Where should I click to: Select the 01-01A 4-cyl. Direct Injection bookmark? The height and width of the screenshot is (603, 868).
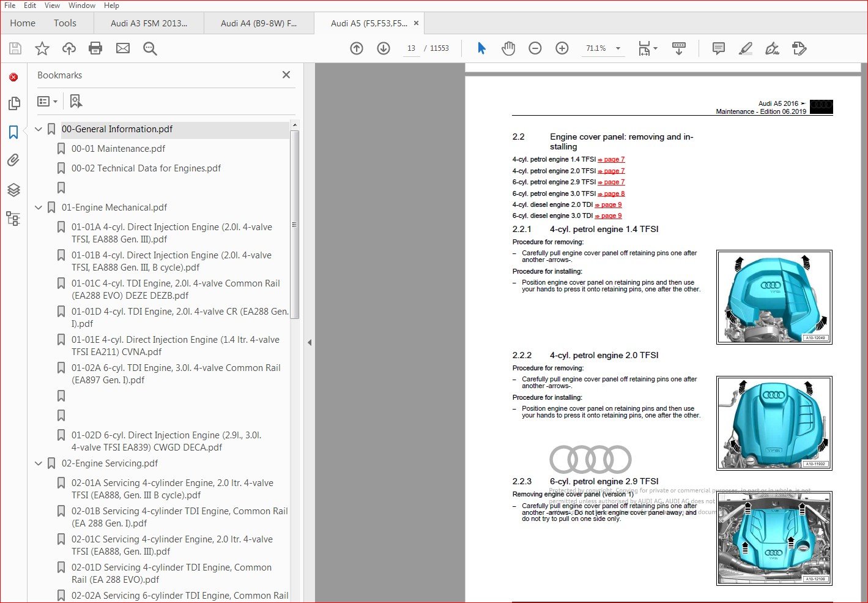tap(172, 233)
